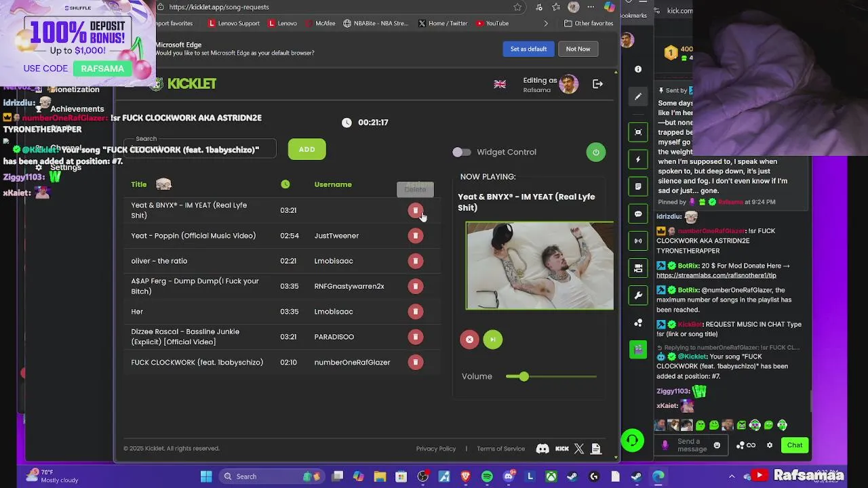Change language via the UK flag
868x488 pixels.
[500, 84]
